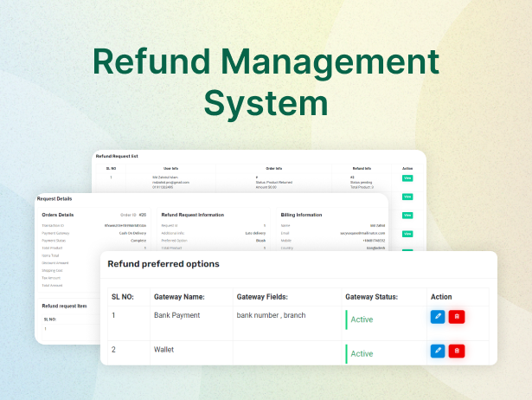This screenshot has height=400, width=532.
Task: Select the Gateway Status column header
Action: coord(370,297)
